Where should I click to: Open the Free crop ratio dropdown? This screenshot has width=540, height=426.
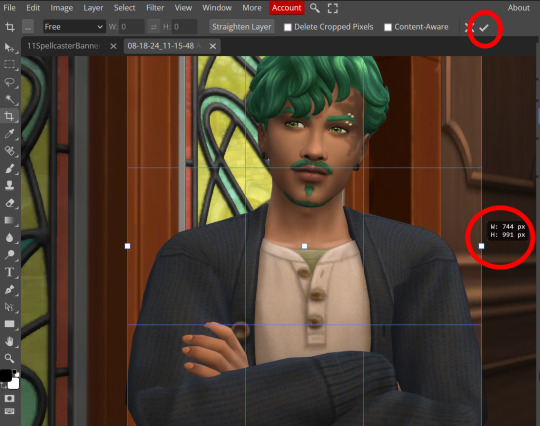74,27
